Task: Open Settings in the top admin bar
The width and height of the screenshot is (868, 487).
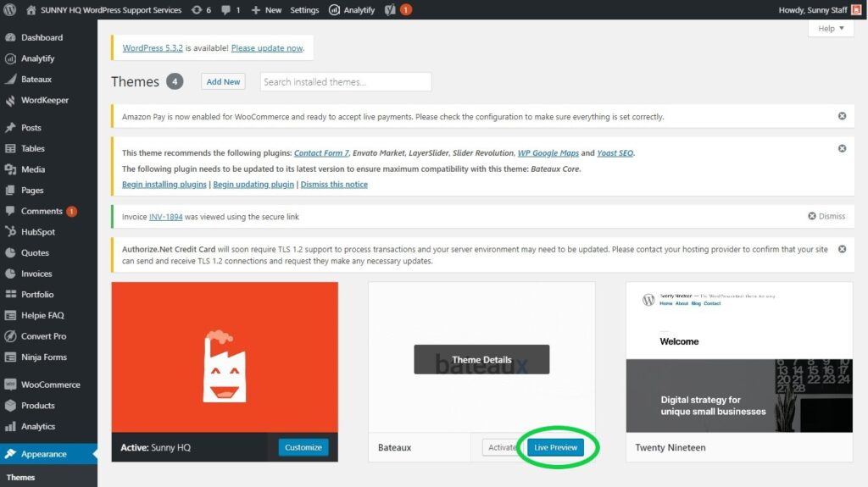Action: pyautogui.click(x=304, y=10)
